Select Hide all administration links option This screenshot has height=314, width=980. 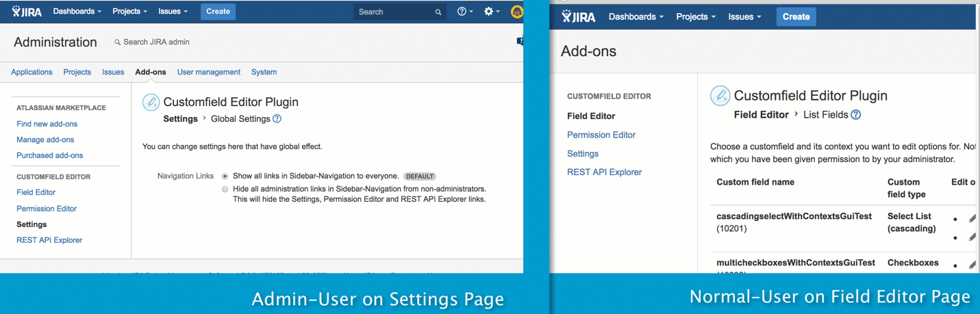coord(225,189)
